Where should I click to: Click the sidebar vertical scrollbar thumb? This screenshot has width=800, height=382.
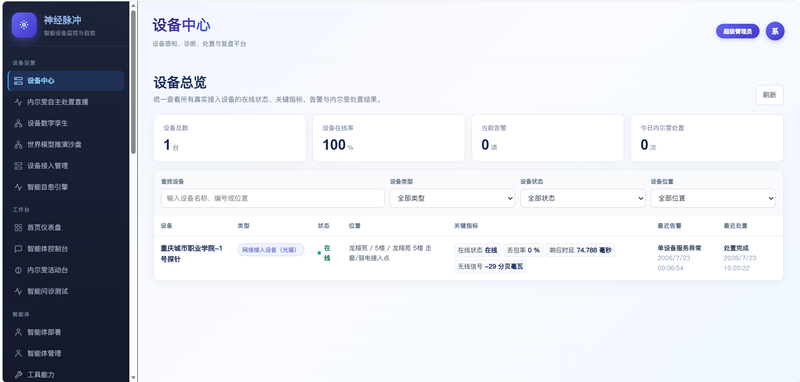pyautogui.click(x=133, y=82)
